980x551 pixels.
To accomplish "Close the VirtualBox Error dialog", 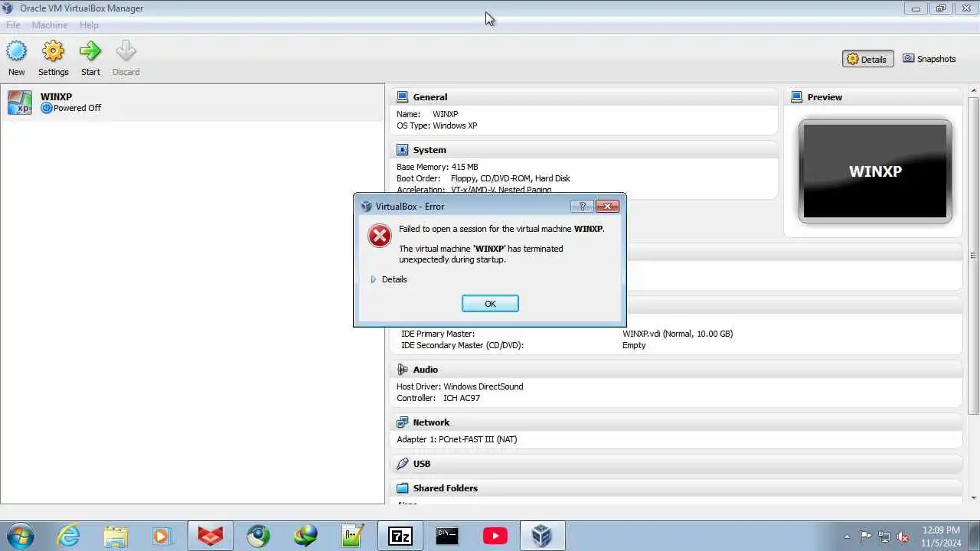I will click(607, 207).
